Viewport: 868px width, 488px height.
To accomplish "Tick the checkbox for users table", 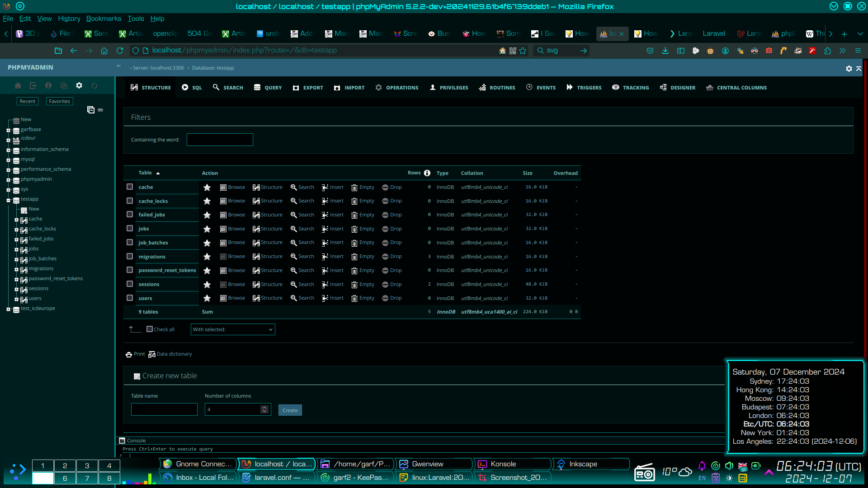I will (x=130, y=298).
